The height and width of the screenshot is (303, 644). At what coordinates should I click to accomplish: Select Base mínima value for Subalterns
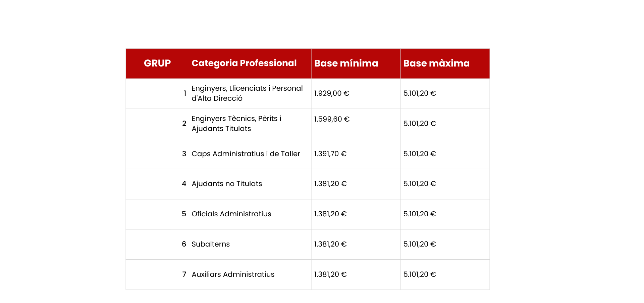pos(330,244)
